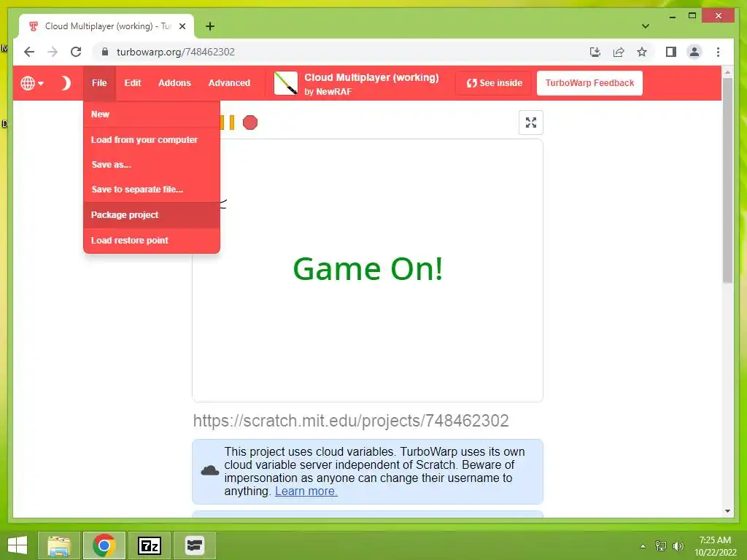This screenshot has height=560, width=747.
Task: Click the page vertical scrollbar
Action: (727, 181)
